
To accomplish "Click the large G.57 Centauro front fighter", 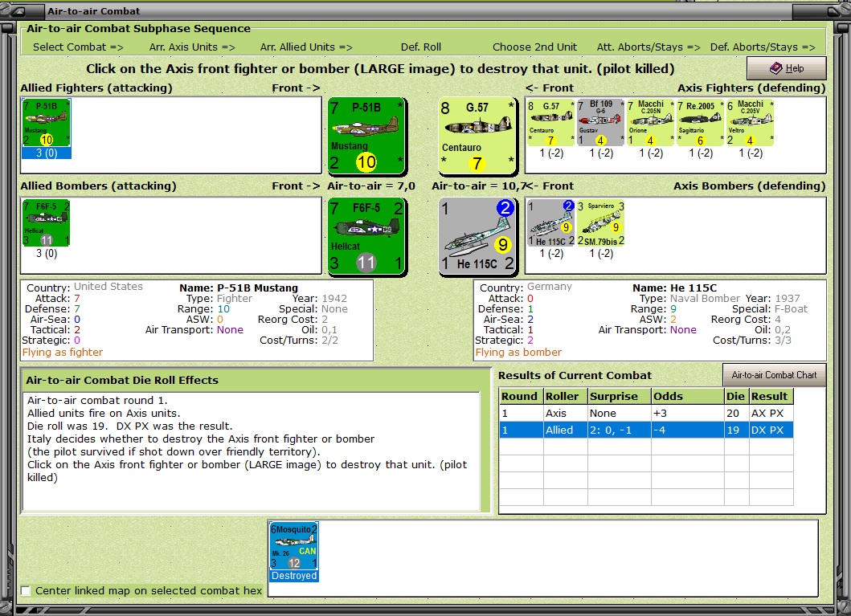I will 477,136.
